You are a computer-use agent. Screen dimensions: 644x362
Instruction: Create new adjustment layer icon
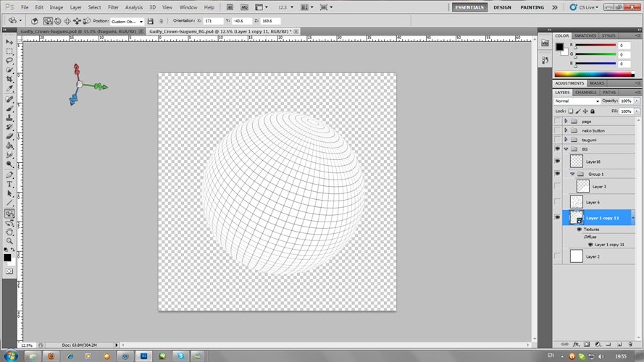(x=598, y=345)
